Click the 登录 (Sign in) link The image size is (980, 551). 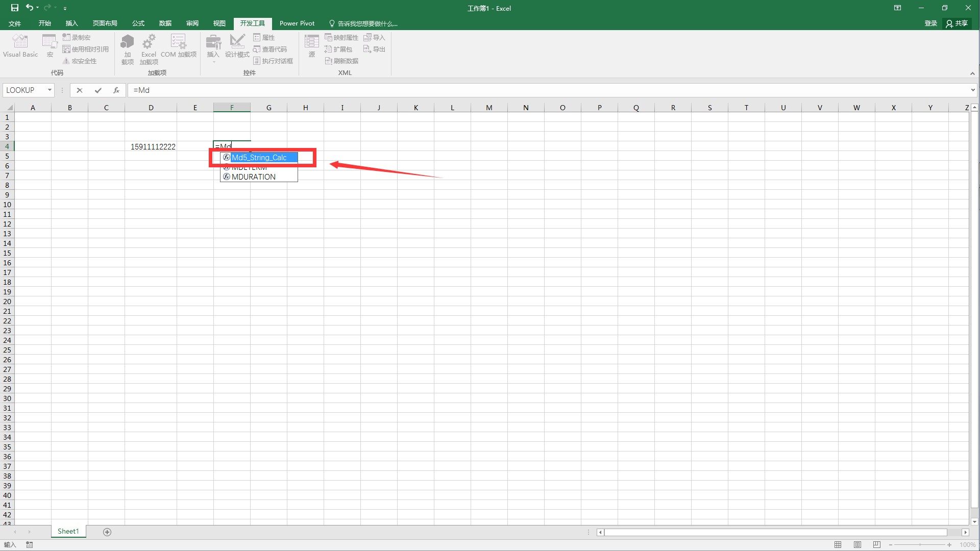click(930, 23)
